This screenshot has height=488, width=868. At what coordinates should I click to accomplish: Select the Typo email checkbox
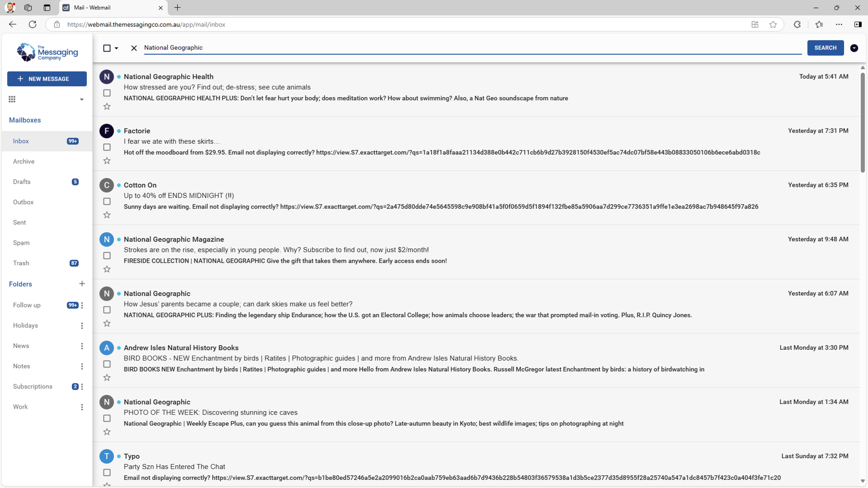(107, 472)
